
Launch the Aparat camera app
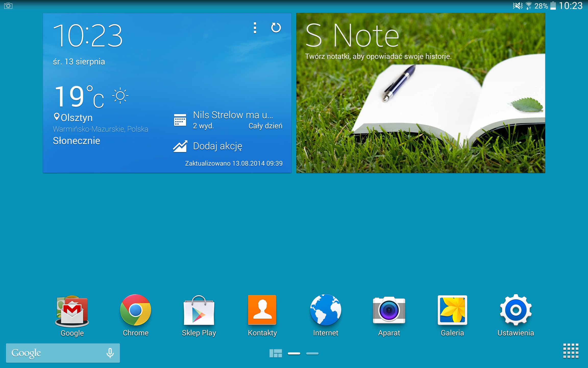(x=389, y=310)
